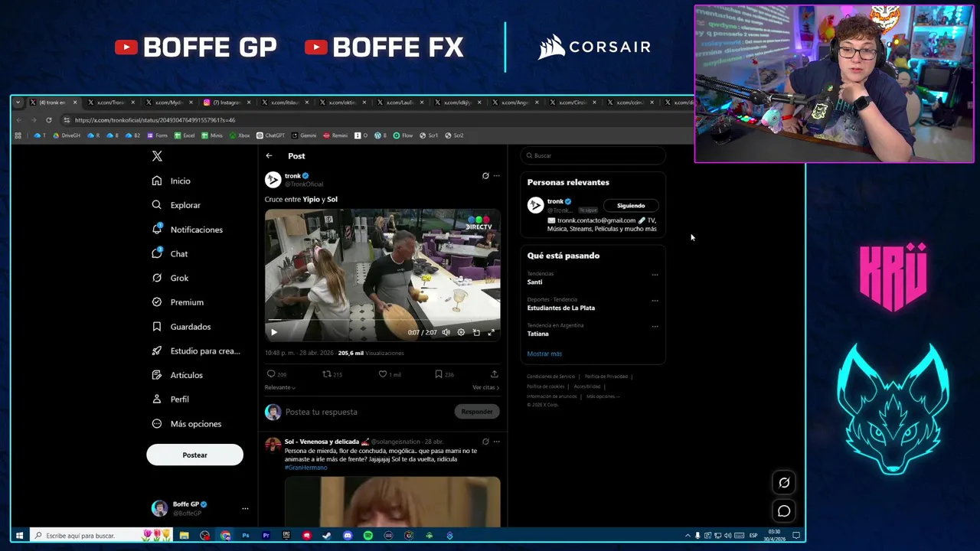Viewport: 980px width, 551px height.
Task: Click the #GranHermano hashtag
Action: point(305,468)
